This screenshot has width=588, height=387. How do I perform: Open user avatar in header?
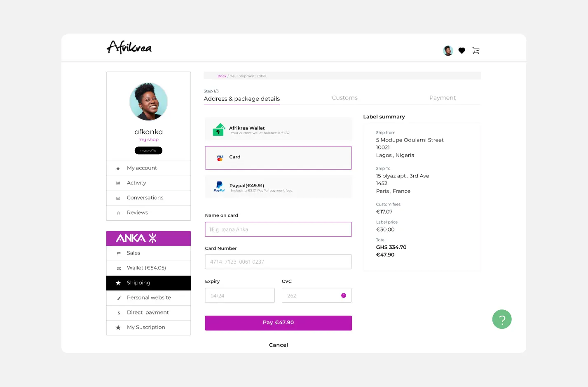click(x=448, y=50)
